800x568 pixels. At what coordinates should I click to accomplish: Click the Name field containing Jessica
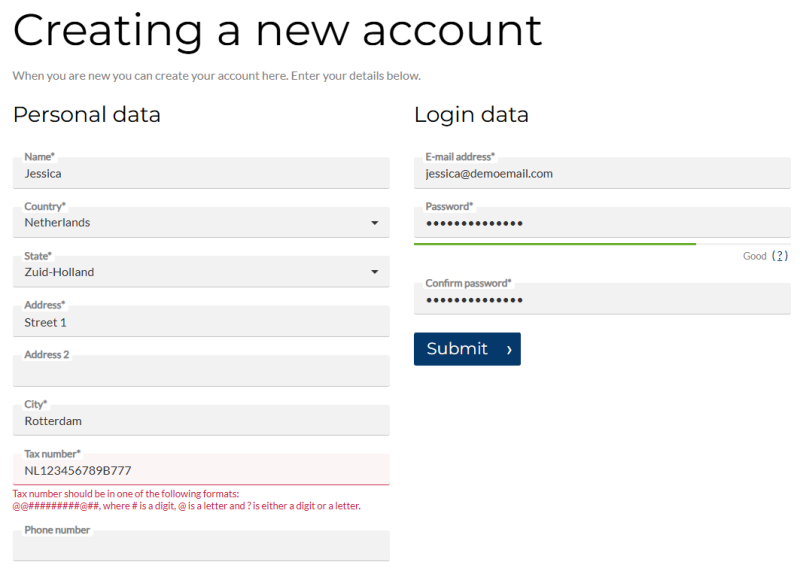coord(200,174)
